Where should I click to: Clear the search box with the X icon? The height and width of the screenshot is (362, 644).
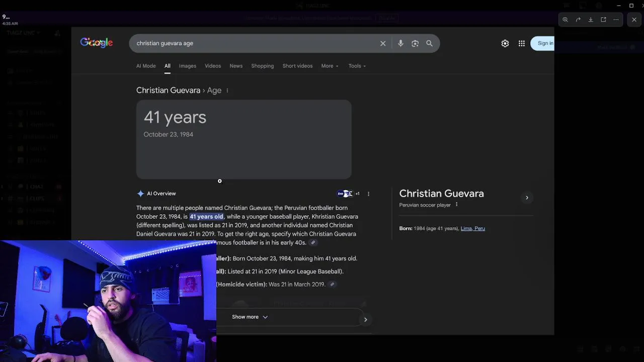(x=383, y=43)
